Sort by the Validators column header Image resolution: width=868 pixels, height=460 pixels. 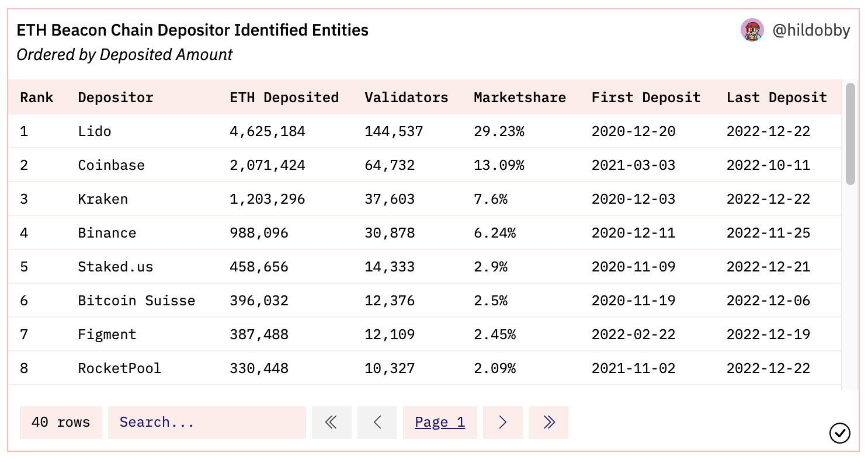tap(407, 97)
